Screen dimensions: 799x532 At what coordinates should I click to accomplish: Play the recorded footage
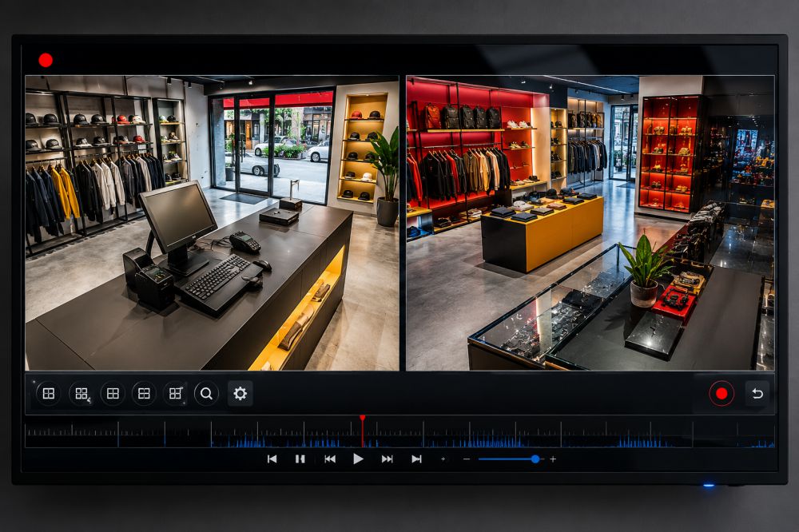(x=358, y=459)
